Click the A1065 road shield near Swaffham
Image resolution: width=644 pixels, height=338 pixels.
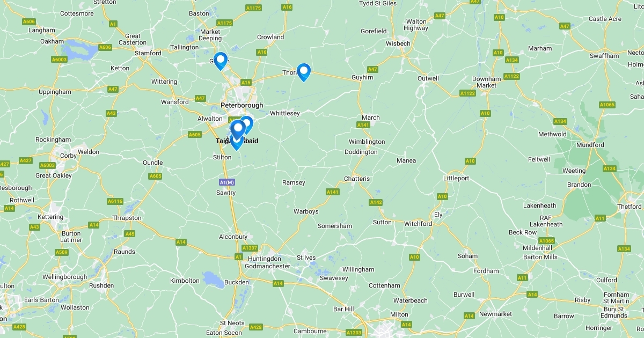coord(606,105)
